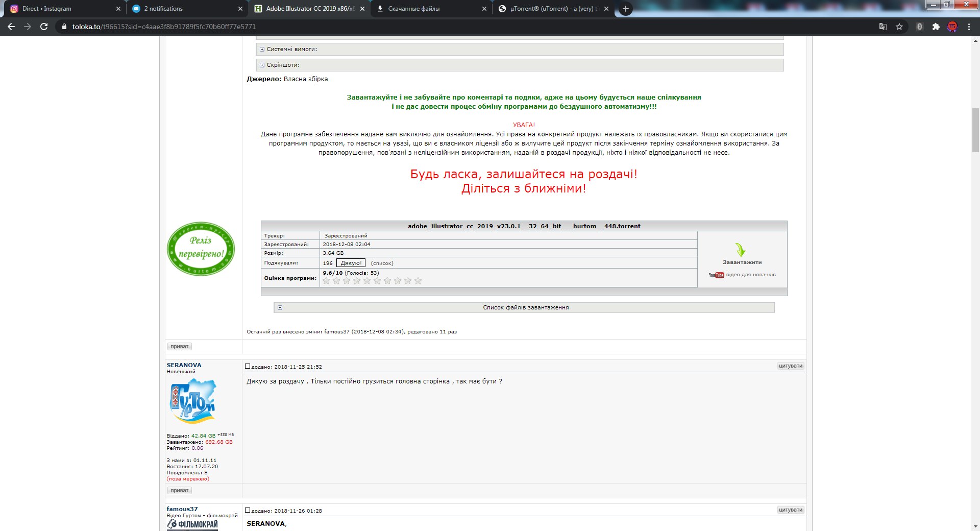Close the Direct Instagram tab
This screenshot has width=980, height=531.
coord(118,9)
